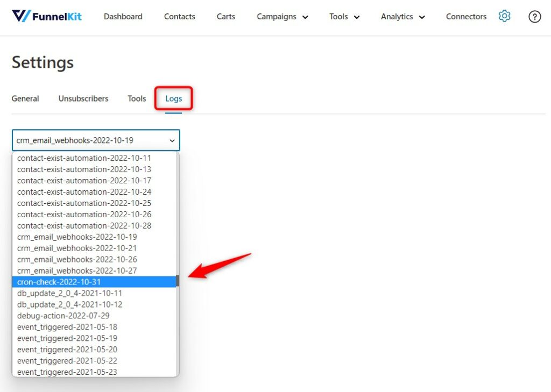Pick contact-exist-automation-2022-10-26 from list
The image size is (551, 392).
(x=94, y=214)
